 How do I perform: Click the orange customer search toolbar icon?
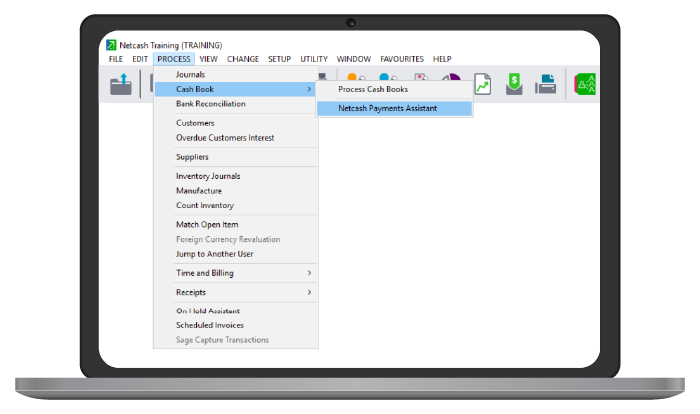[356, 77]
